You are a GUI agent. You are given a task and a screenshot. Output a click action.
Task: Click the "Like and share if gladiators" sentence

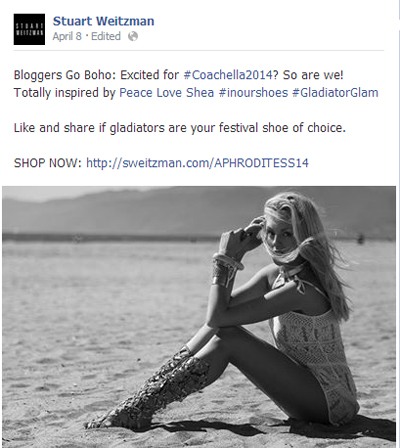click(x=180, y=128)
